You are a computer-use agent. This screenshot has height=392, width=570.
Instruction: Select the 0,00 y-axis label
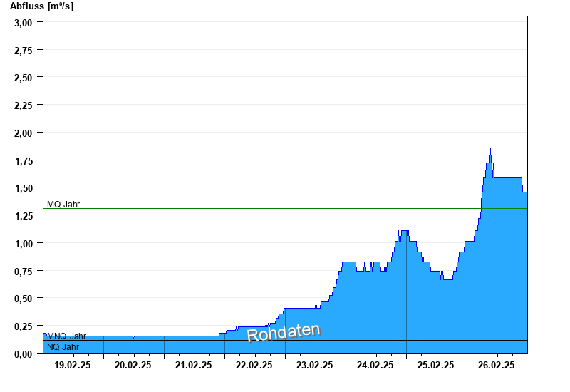[x=24, y=354]
